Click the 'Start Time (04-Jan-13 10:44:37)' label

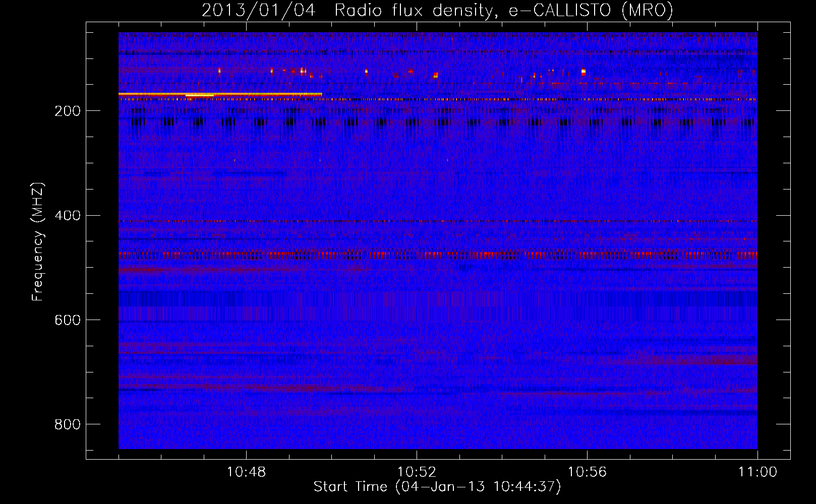[437, 487]
